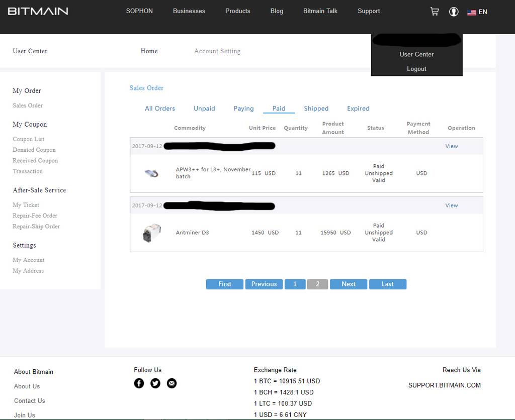The height and width of the screenshot is (420, 515).
Task: Open My Ticket in sidebar
Action: point(26,205)
